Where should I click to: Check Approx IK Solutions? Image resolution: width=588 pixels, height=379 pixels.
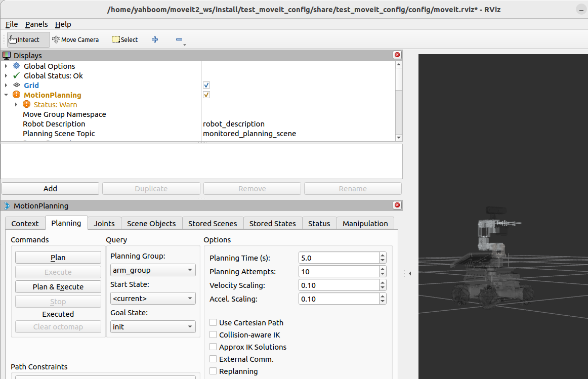click(213, 347)
